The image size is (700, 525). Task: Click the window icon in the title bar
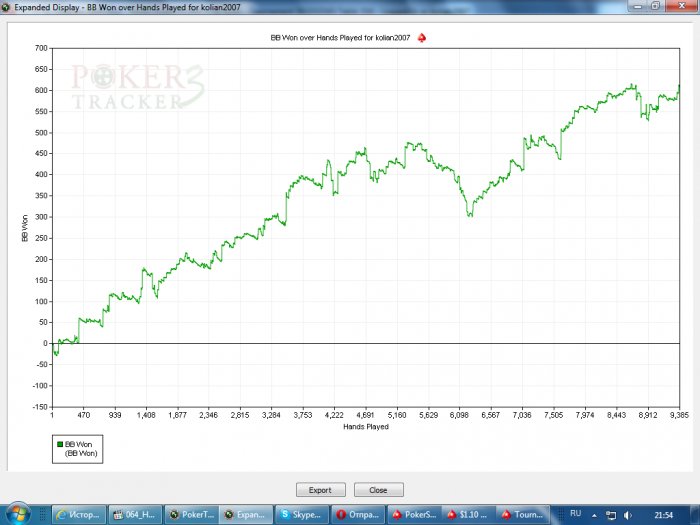pyautogui.click(x=6, y=7)
